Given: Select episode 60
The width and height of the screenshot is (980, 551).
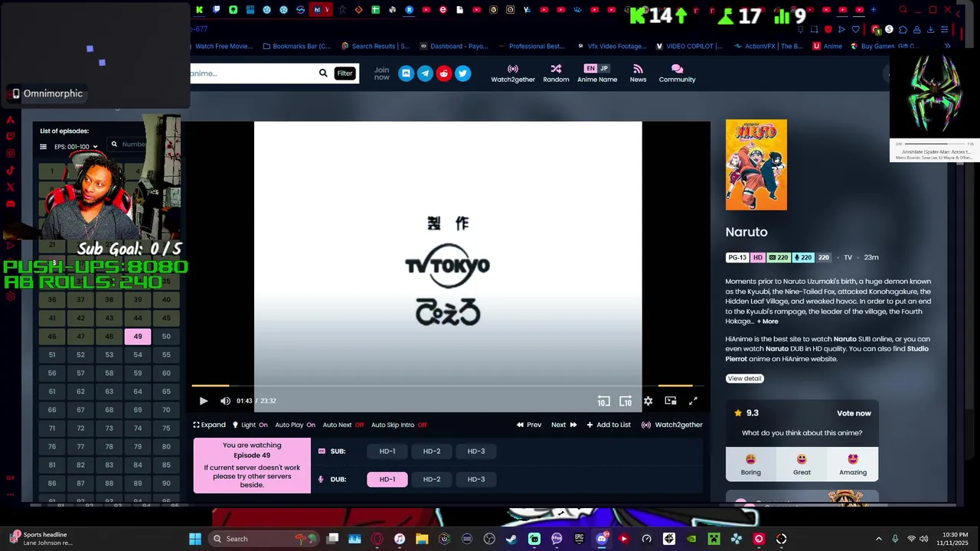Looking at the screenshot, I should coord(166,373).
